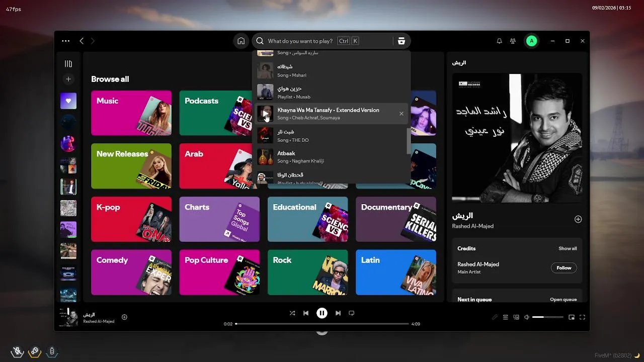This screenshot has width=644, height=362.
Task: Click the water bottle HUD icon
Action: pyautogui.click(x=52, y=351)
